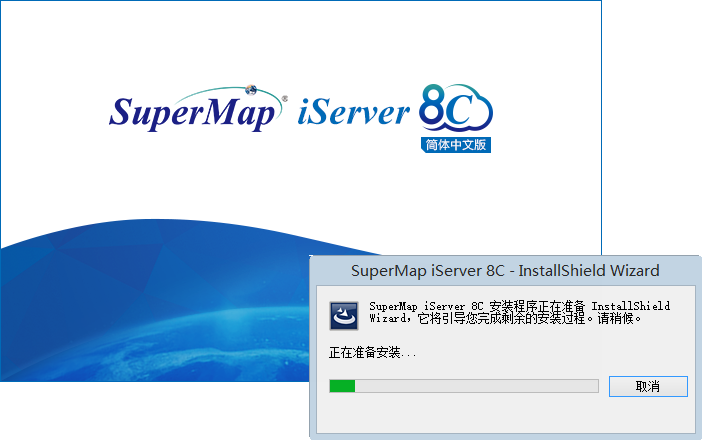Click the InstallShield installer icon in the dialog

coord(345,316)
